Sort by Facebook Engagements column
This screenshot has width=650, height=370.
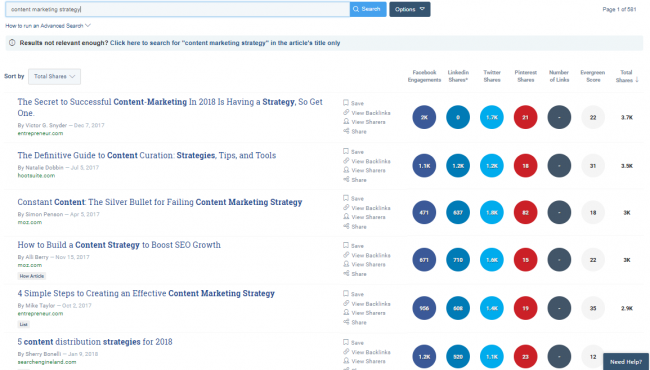[x=424, y=76]
